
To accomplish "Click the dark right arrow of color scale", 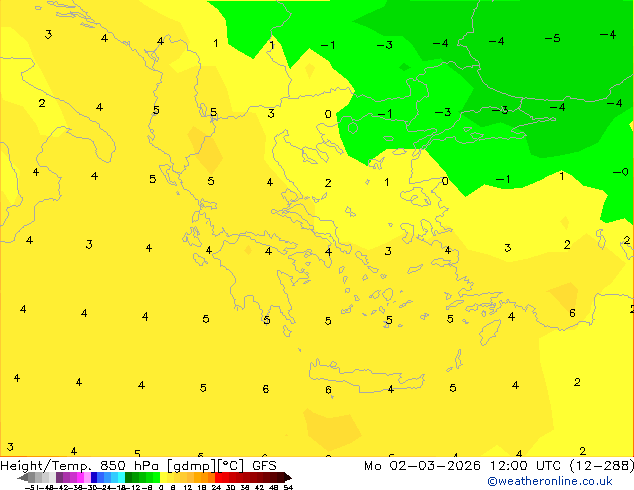I will [x=288, y=477].
